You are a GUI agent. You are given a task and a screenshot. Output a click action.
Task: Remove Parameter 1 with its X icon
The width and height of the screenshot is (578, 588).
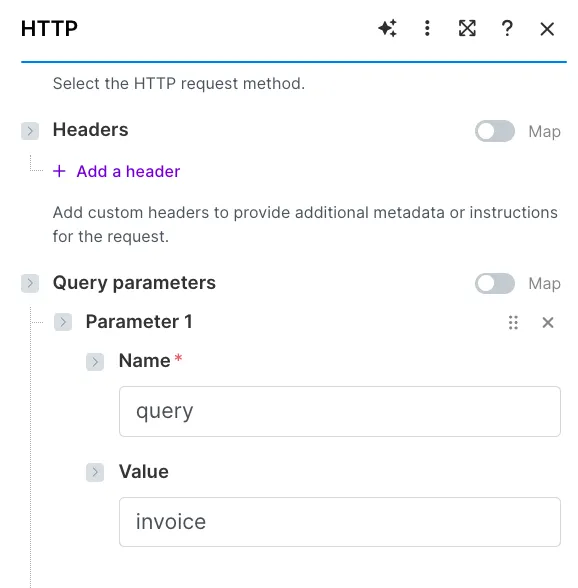(548, 322)
